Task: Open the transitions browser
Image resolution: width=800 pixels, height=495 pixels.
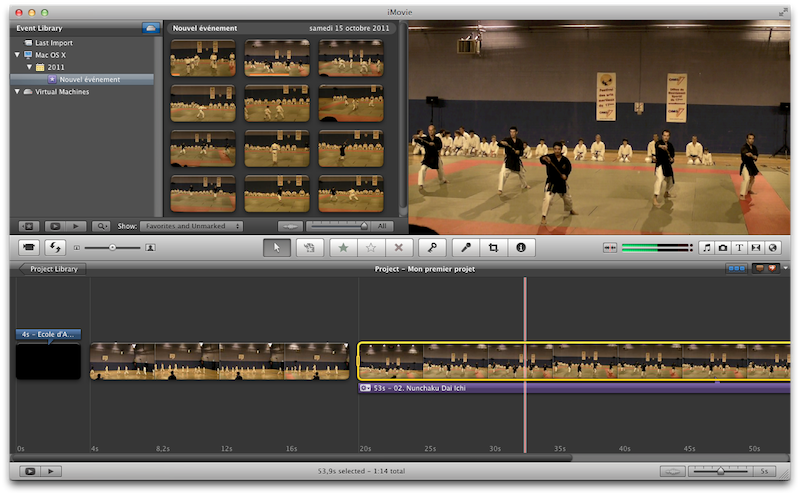Action: click(x=756, y=248)
